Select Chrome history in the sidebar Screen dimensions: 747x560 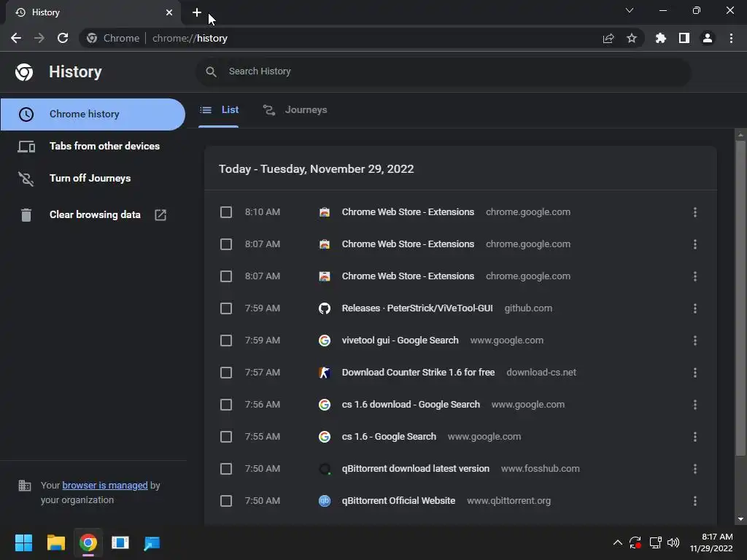(93, 114)
